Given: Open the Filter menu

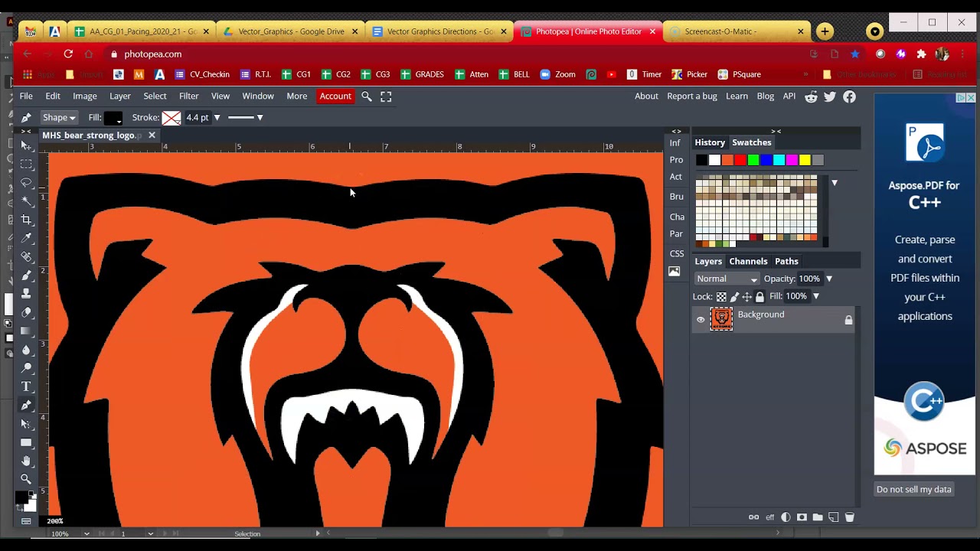Looking at the screenshot, I should 188,96.
